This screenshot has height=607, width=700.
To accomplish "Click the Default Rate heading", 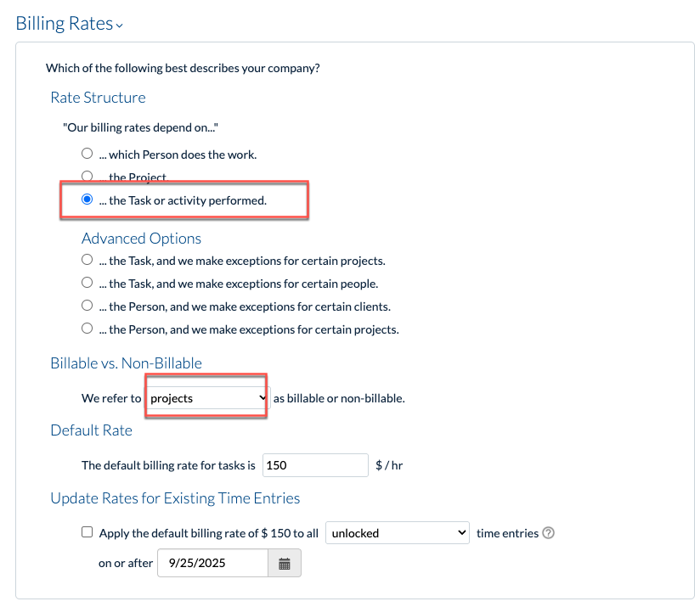I will point(91,430).
